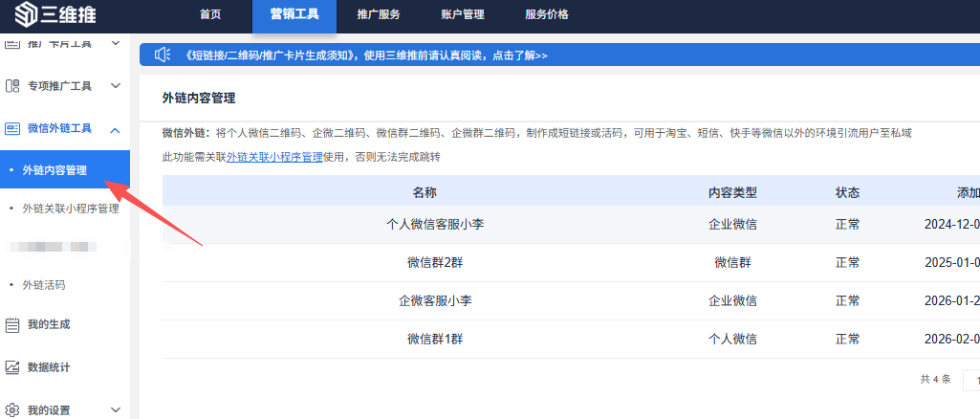
Task: Go to the 首页 tab
Action: pyautogui.click(x=210, y=15)
